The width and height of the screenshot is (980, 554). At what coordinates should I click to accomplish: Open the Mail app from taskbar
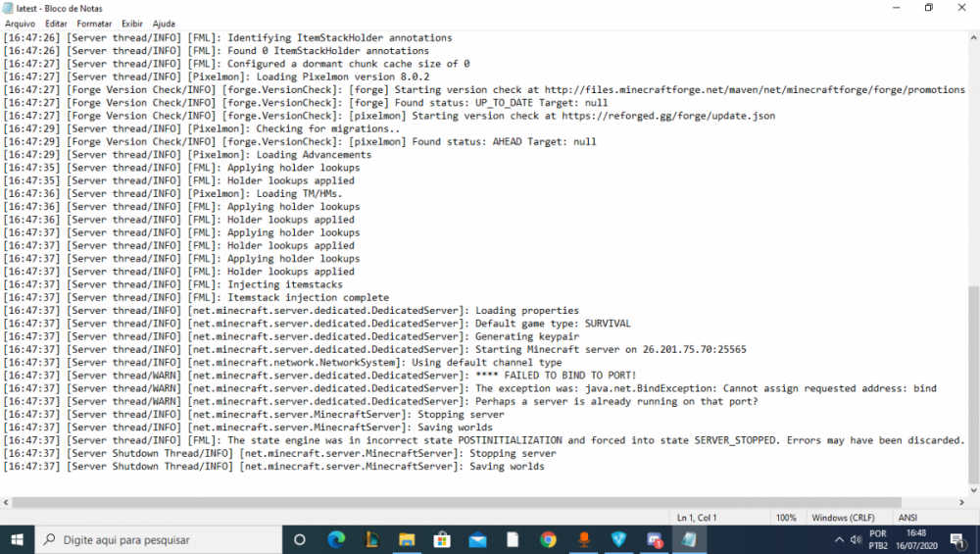coord(477,539)
